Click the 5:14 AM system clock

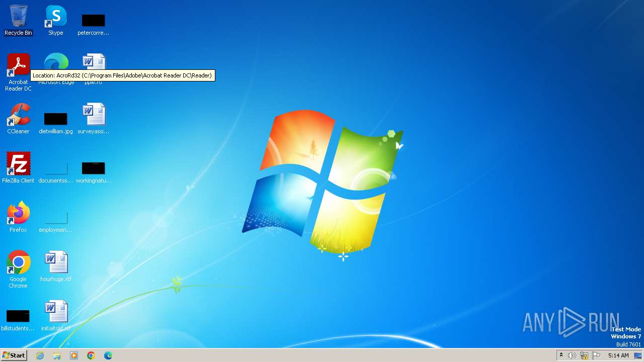pyautogui.click(x=618, y=355)
